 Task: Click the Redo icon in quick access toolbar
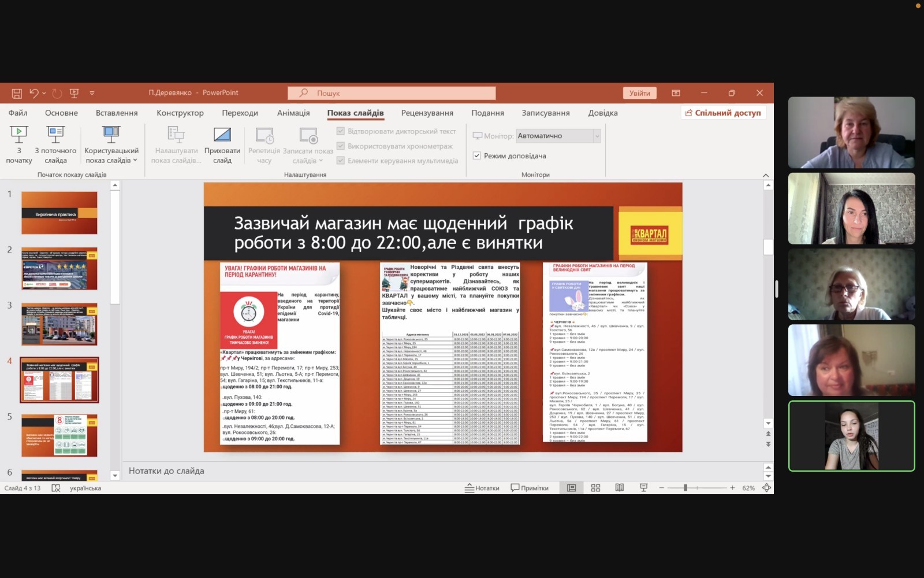point(57,93)
